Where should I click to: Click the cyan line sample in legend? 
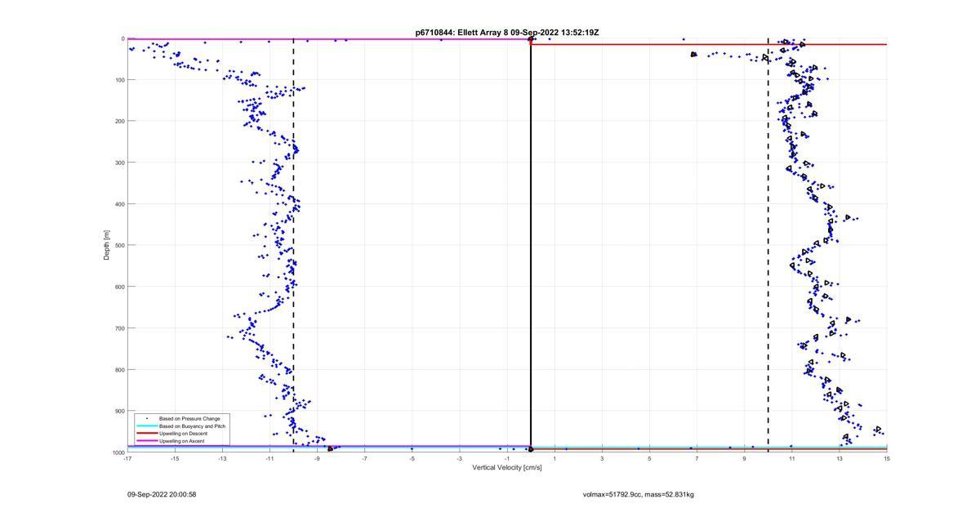point(146,426)
